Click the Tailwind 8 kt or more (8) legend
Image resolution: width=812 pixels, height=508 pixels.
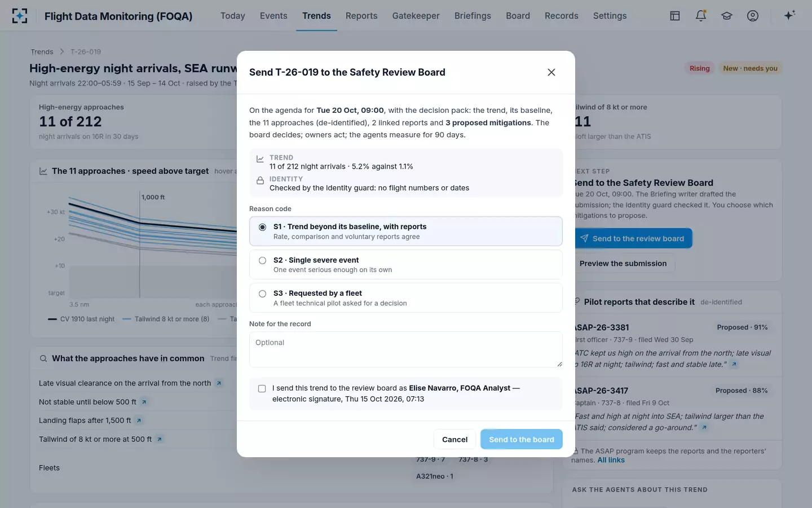[166, 319]
